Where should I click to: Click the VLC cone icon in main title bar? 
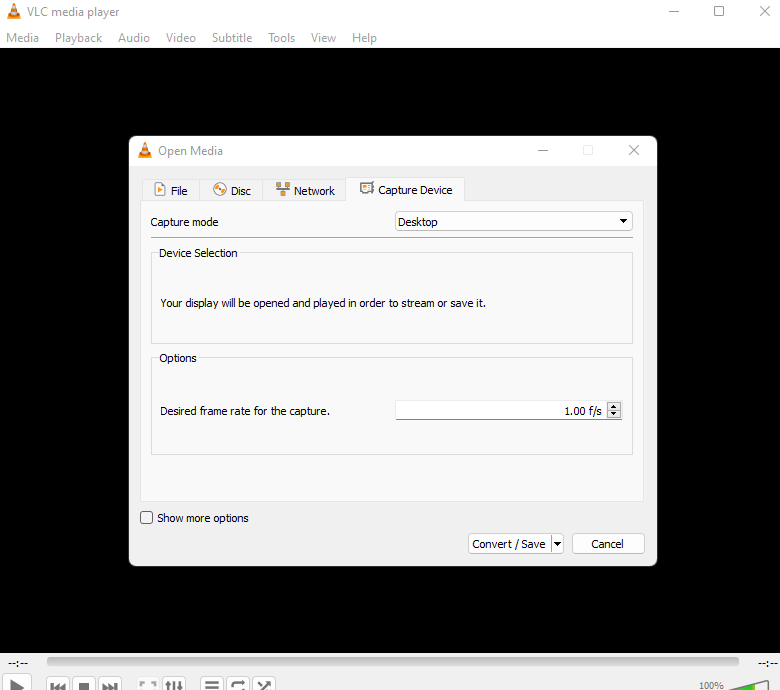pos(14,11)
